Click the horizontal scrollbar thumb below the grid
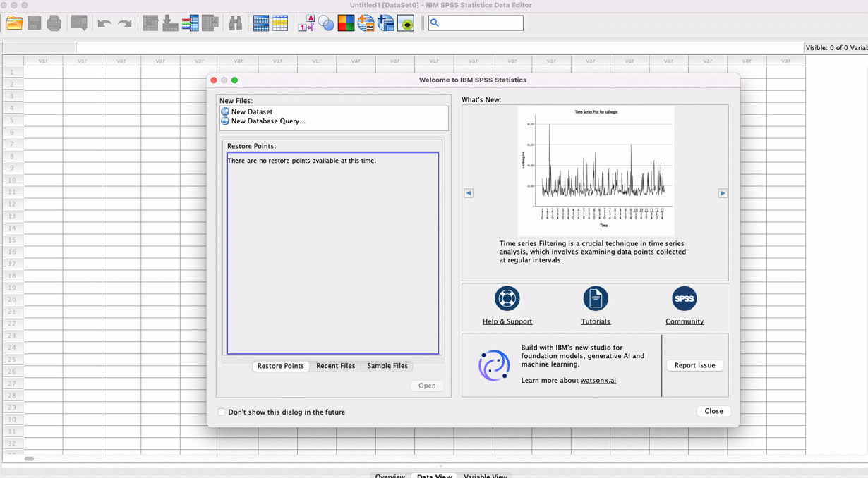This screenshot has height=478, width=868. [x=29, y=459]
